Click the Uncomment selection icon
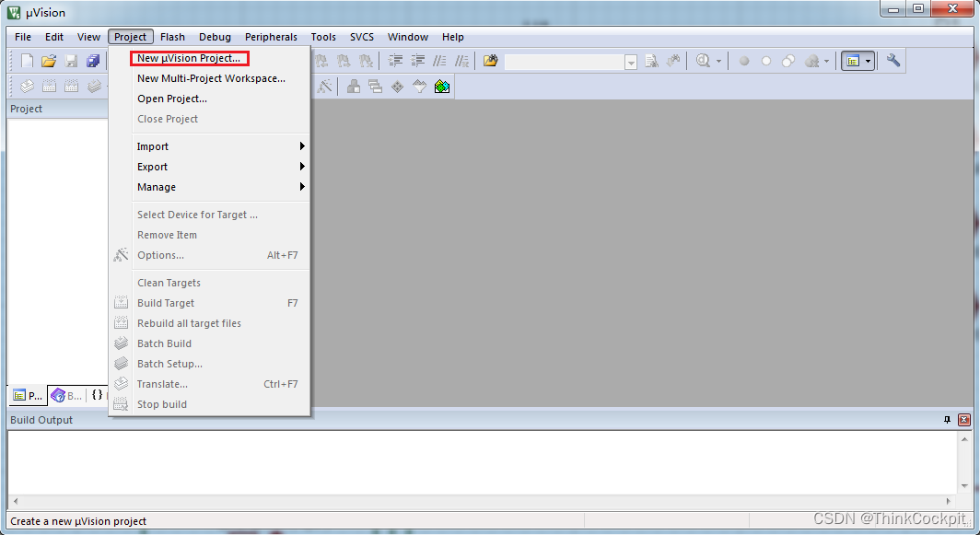This screenshot has width=980, height=535. 461,61
